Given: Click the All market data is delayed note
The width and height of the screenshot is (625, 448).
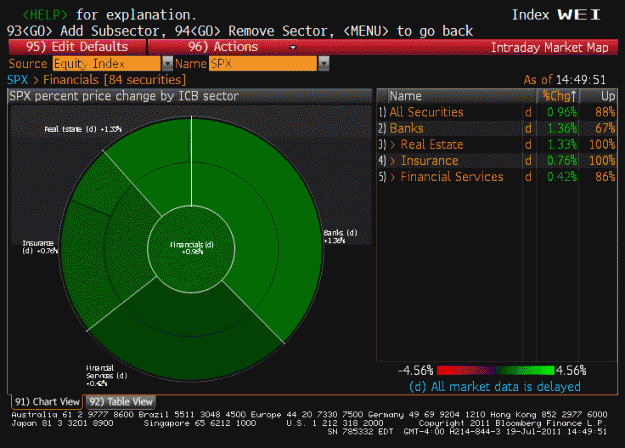Looking at the screenshot, I should click(x=495, y=387).
